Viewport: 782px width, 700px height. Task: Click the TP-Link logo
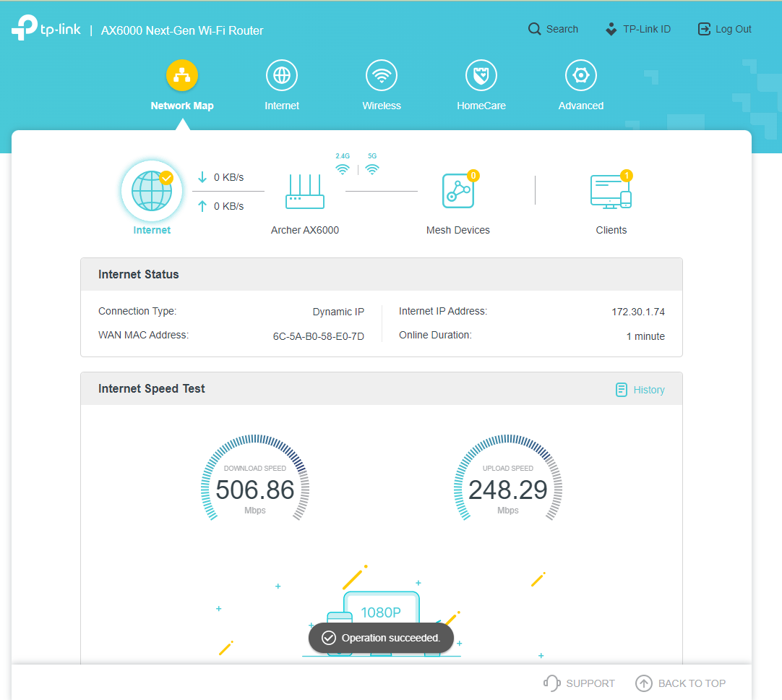[x=46, y=27]
